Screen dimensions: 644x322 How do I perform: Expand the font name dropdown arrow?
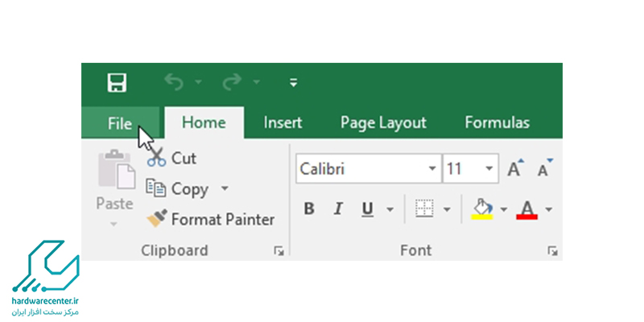432,169
